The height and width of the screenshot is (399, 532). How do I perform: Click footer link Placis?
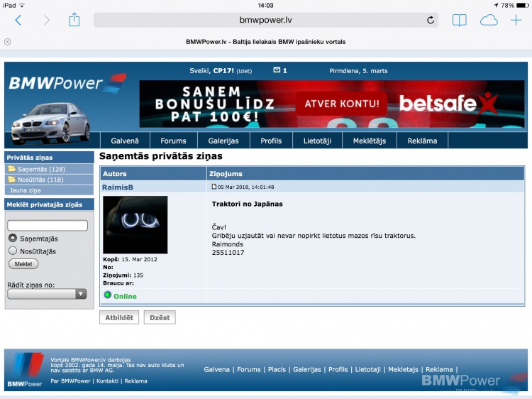click(x=277, y=369)
